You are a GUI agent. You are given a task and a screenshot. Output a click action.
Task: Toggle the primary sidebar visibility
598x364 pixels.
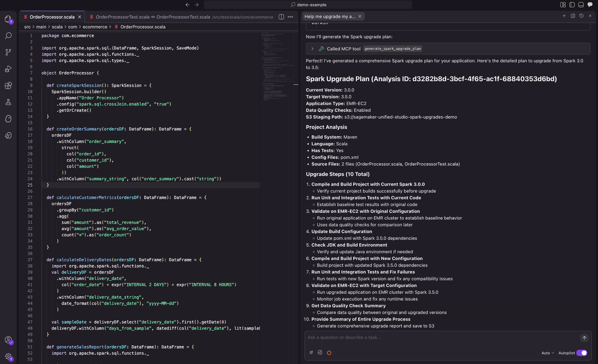572,5
